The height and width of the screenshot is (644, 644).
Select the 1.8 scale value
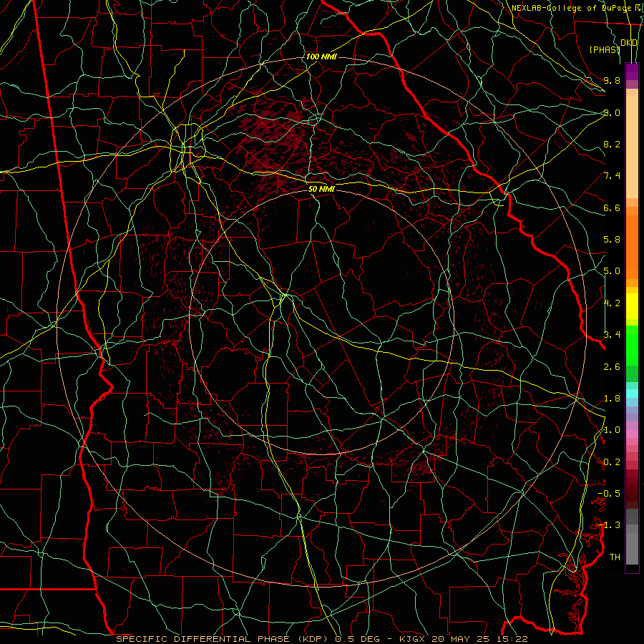coord(612,399)
